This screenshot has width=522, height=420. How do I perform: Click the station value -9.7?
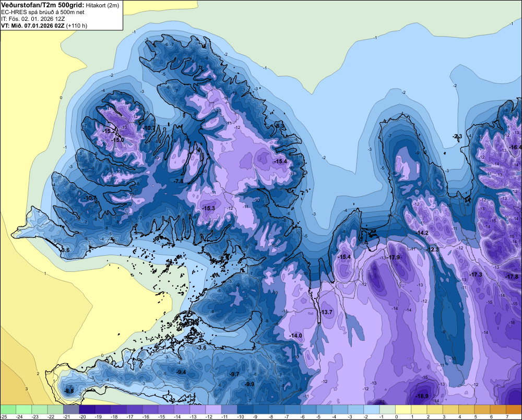pos(234,374)
